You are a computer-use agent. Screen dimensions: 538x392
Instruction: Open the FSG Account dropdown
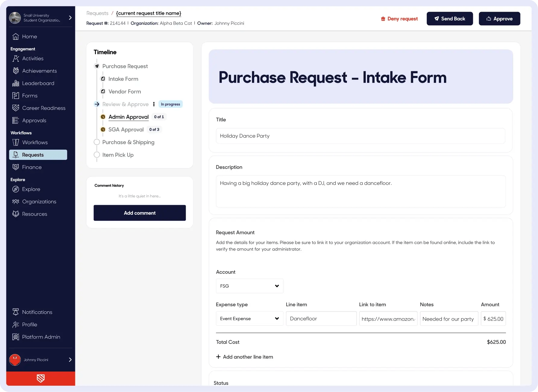coord(250,286)
